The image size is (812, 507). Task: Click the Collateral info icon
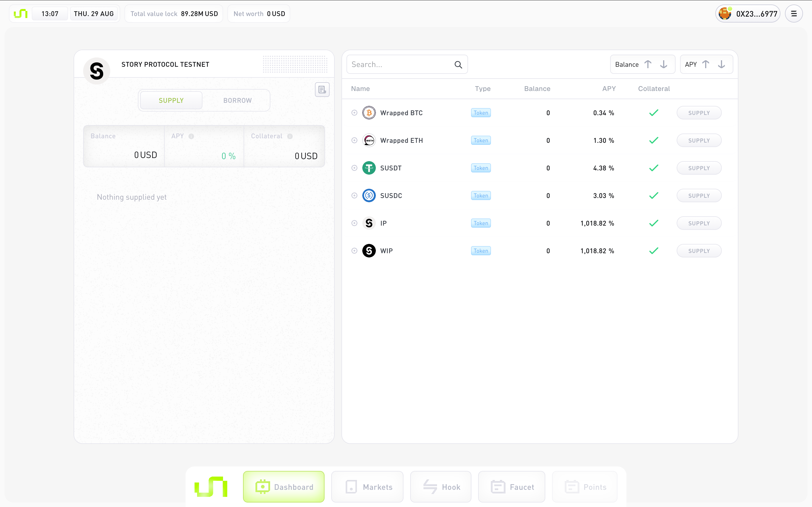(x=290, y=136)
